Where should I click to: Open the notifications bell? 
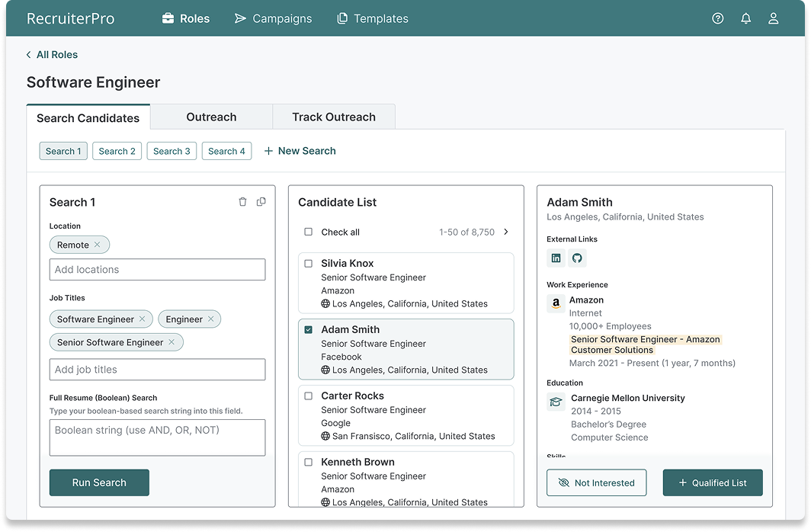point(745,18)
